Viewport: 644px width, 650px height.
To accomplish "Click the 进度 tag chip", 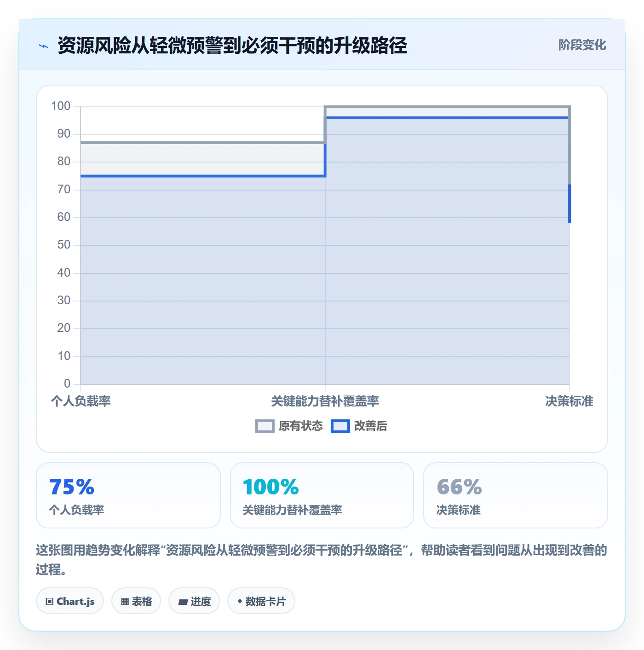I will (194, 601).
